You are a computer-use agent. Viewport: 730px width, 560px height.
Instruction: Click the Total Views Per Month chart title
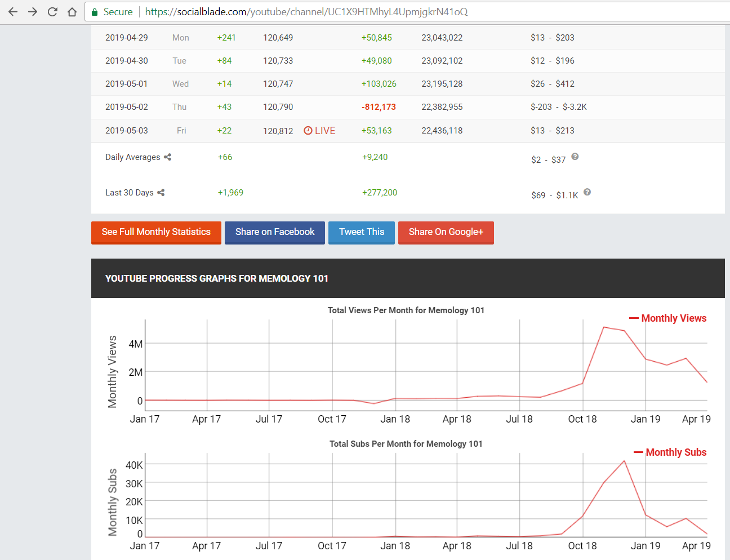coord(406,310)
